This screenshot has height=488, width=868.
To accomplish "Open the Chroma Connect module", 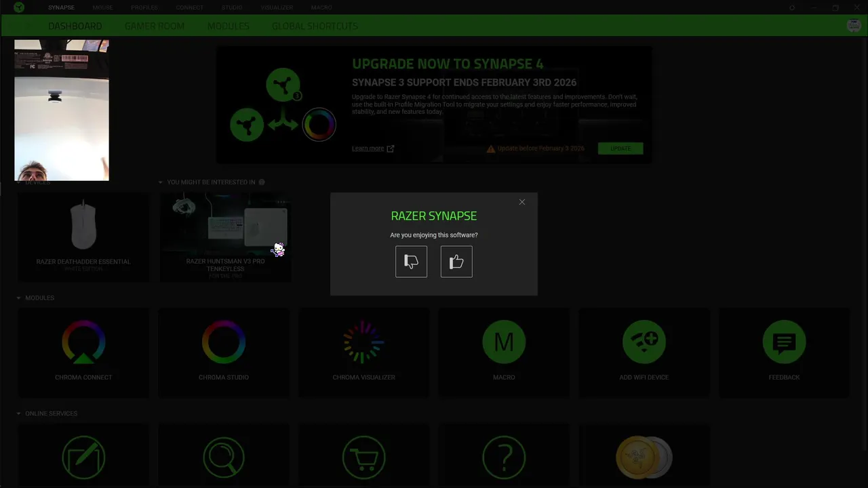I will coord(83,352).
